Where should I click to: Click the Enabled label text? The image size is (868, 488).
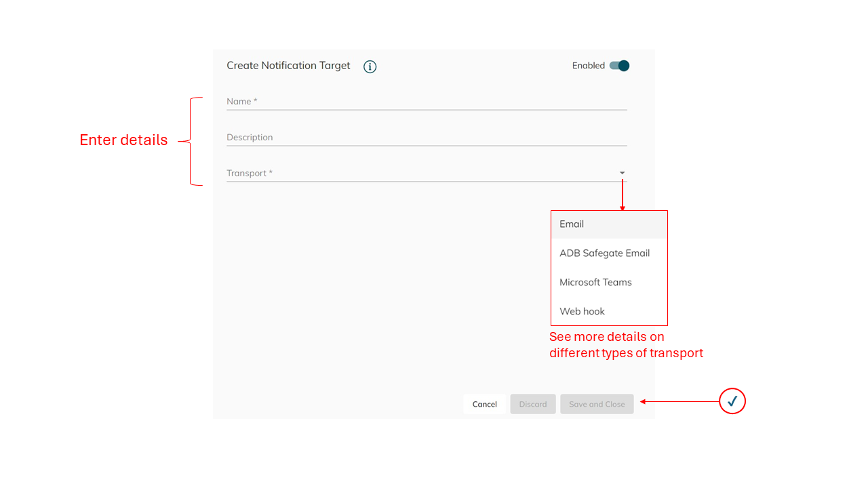tap(588, 66)
